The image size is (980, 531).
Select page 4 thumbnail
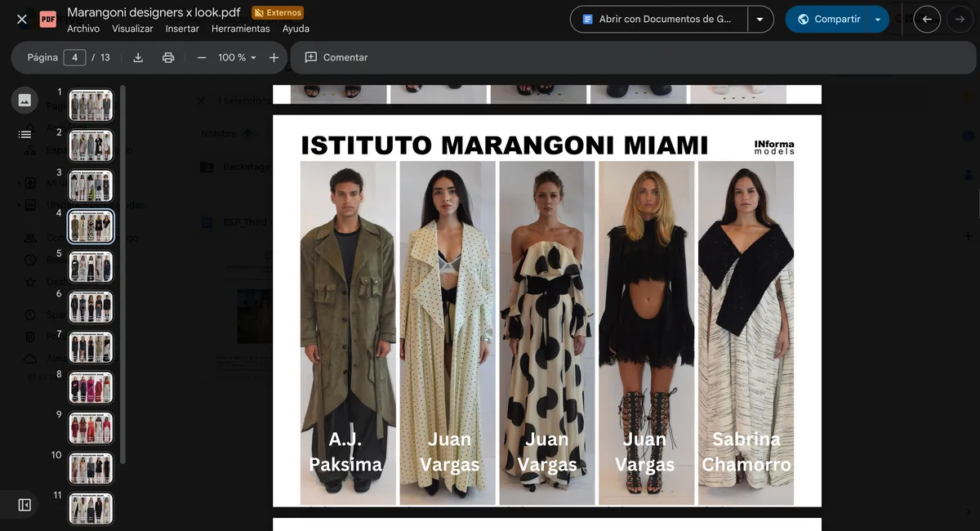point(91,226)
